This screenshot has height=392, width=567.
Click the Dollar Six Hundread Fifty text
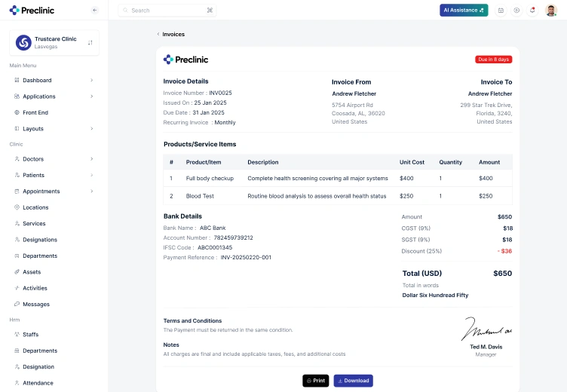pos(435,295)
